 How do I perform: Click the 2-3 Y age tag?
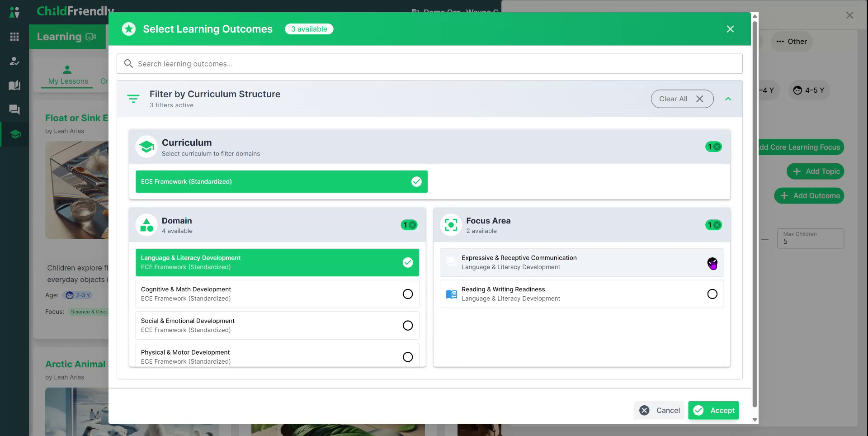click(79, 295)
